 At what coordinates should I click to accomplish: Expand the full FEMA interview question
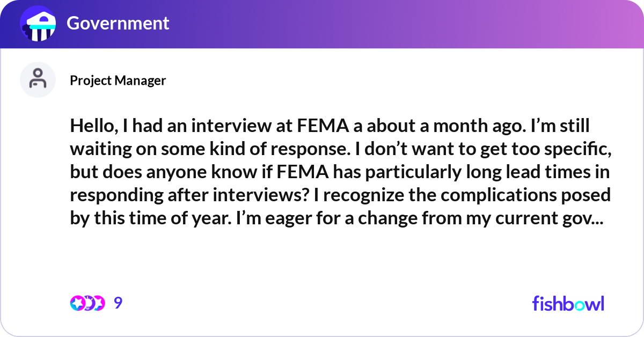coord(341,172)
